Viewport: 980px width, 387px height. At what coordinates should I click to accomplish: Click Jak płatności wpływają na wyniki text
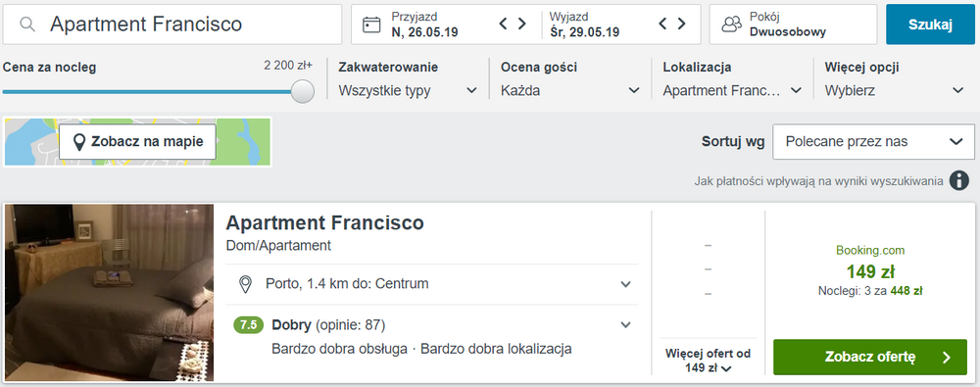pos(818,181)
